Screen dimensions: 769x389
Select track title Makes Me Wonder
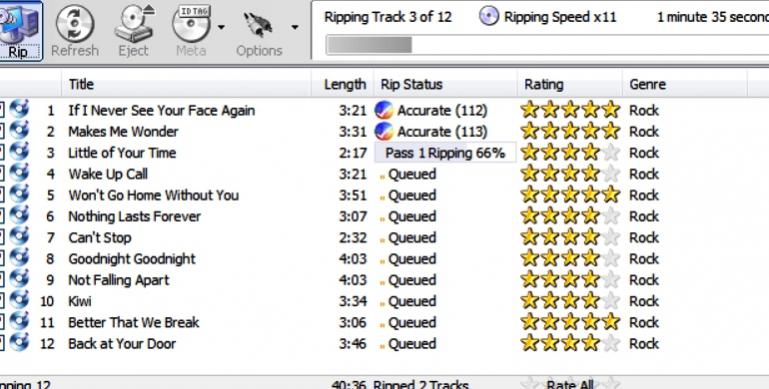point(123,131)
